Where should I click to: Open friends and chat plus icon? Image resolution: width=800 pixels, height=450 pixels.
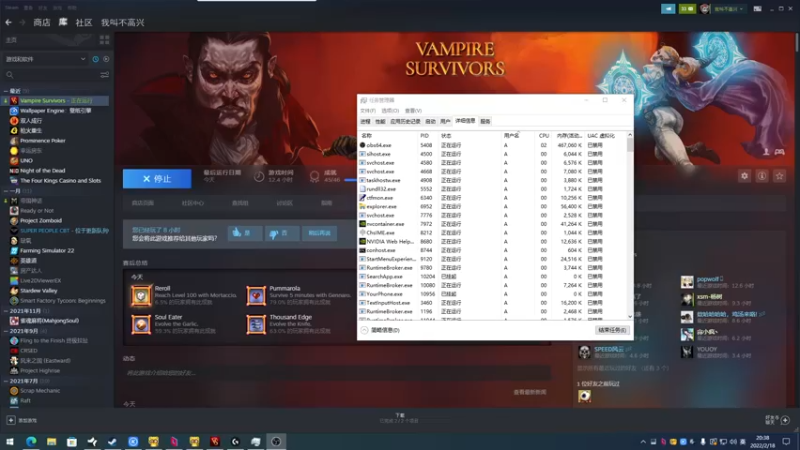785,420
